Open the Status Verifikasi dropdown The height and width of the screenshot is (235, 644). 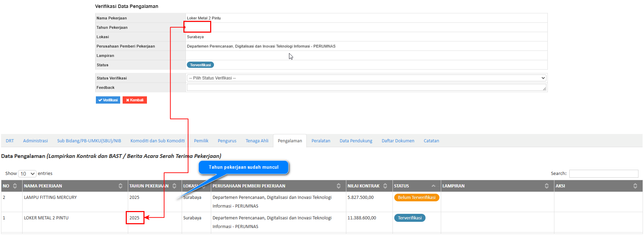(x=366, y=78)
